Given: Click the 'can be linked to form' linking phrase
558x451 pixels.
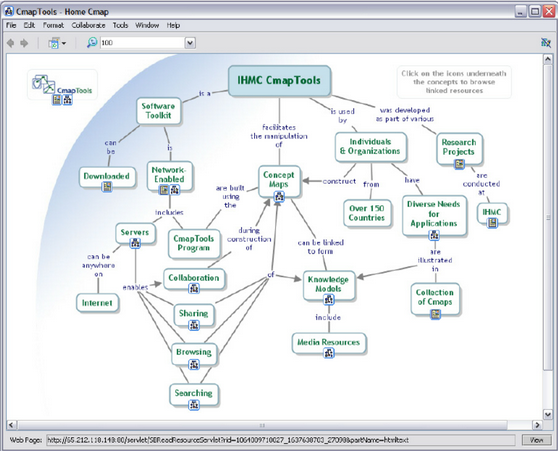Looking at the screenshot, I should [321, 247].
